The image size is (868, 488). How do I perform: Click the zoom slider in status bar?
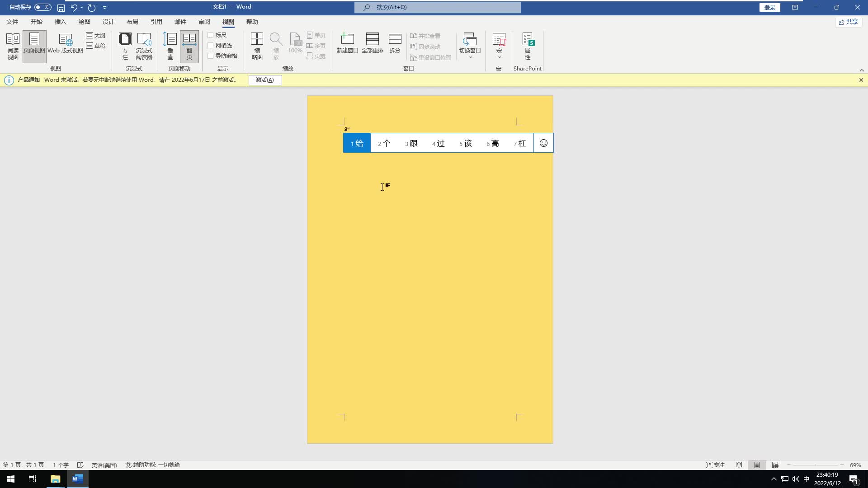click(x=816, y=465)
